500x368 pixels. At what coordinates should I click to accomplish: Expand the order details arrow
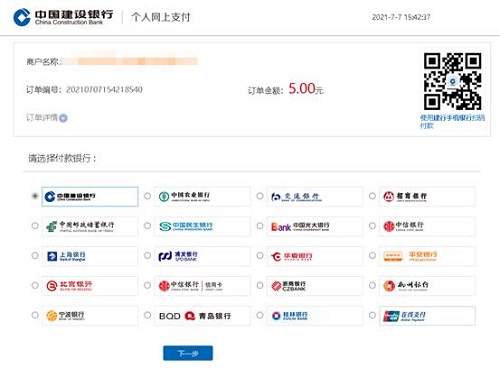tap(63, 118)
